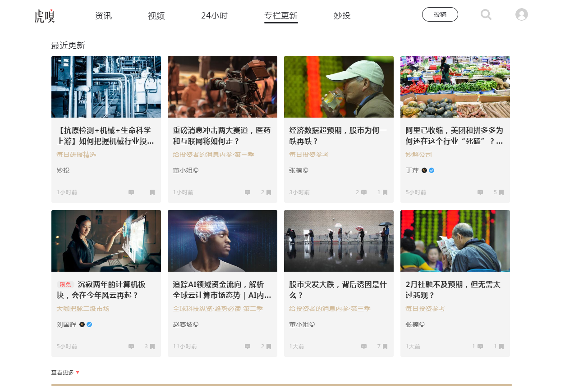Blue verified badge next to 刘国辉
The image size is (565, 392).
coord(89,324)
